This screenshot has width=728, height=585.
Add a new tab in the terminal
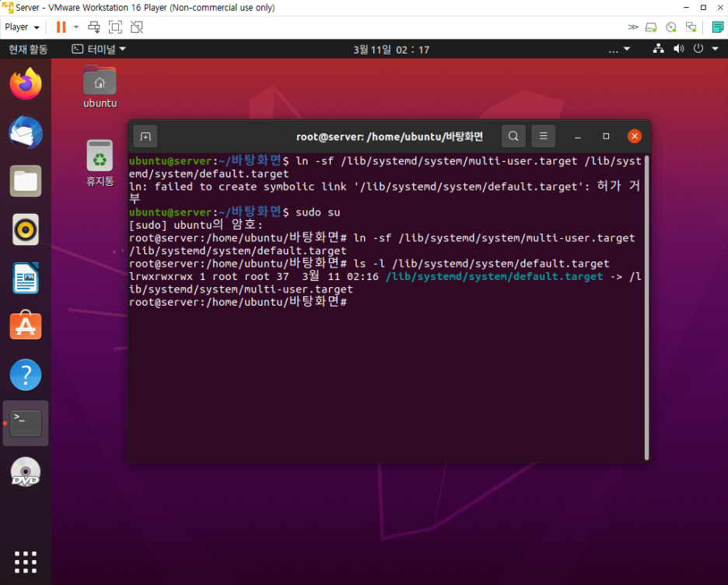145,136
